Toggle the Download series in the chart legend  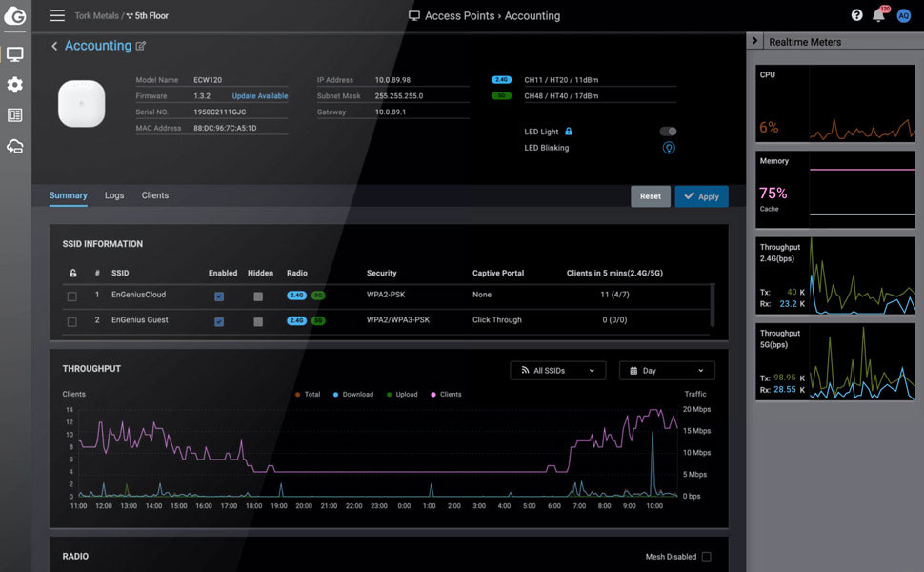pyautogui.click(x=353, y=395)
